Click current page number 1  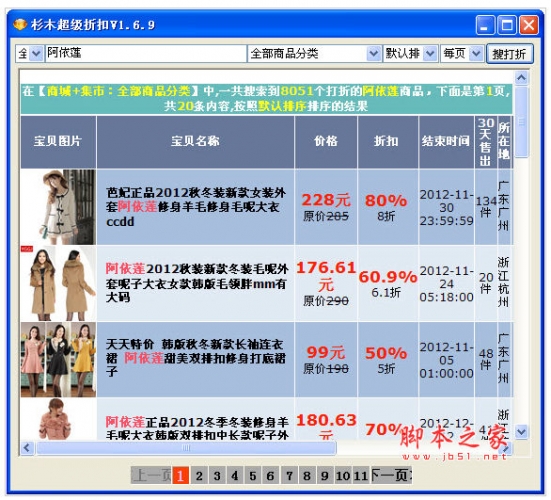tap(181, 476)
